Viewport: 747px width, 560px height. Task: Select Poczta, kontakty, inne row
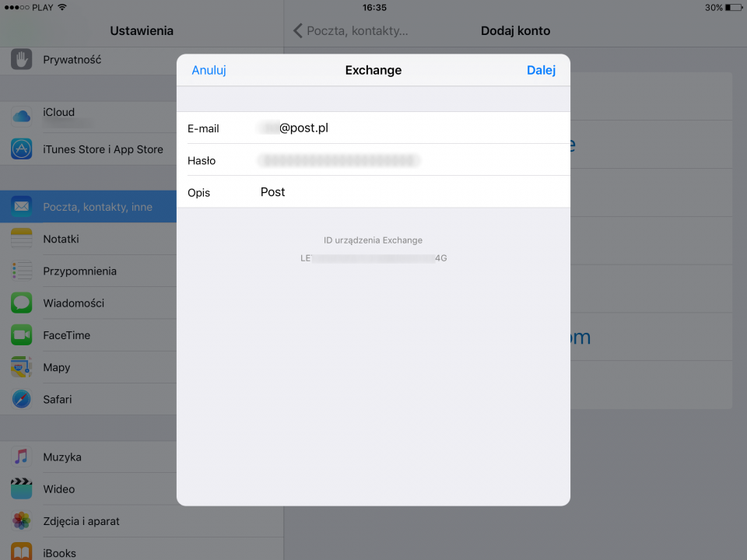point(88,206)
